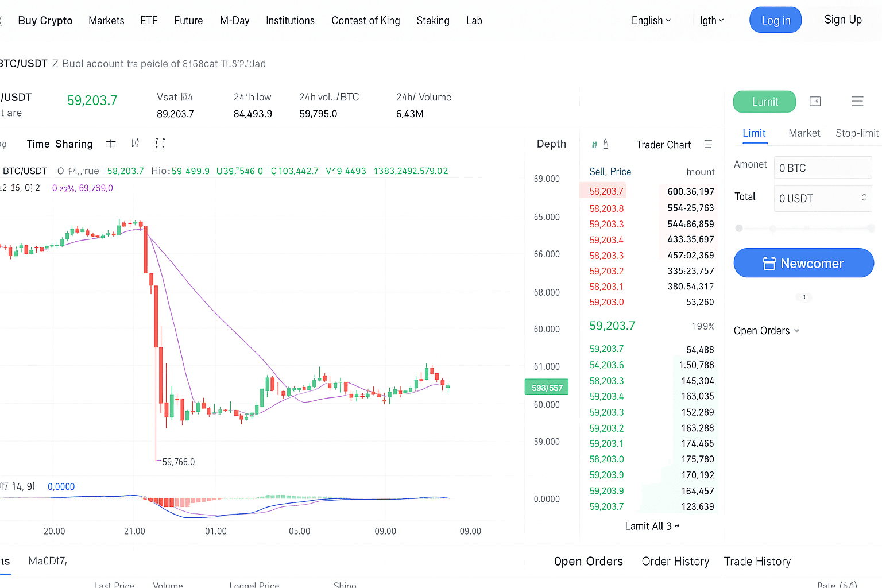The width and height of the screenshot is (882, 588).
Task: Click the BTC/USDT pair title
Action: (x=24, y=64)
